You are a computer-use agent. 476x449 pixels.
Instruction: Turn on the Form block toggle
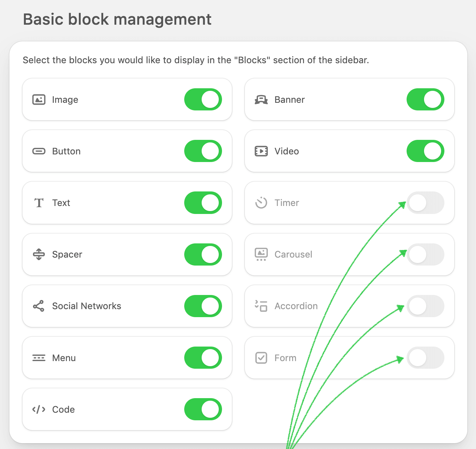coord(425,358)
